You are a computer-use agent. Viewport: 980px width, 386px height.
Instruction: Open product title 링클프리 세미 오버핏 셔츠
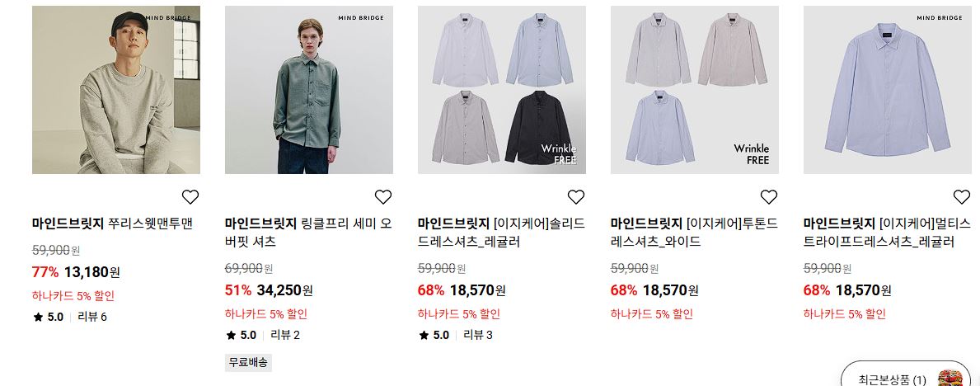click(x=309, y=232)
